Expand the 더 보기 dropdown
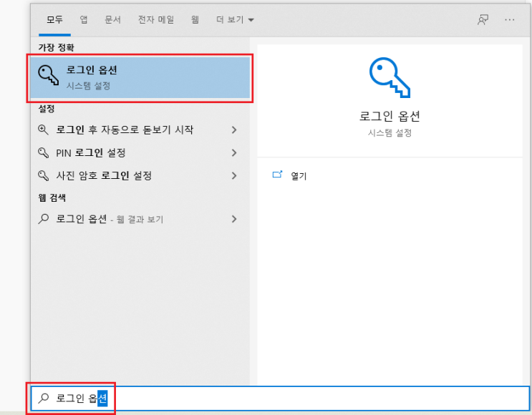 [x=235, y=19]
